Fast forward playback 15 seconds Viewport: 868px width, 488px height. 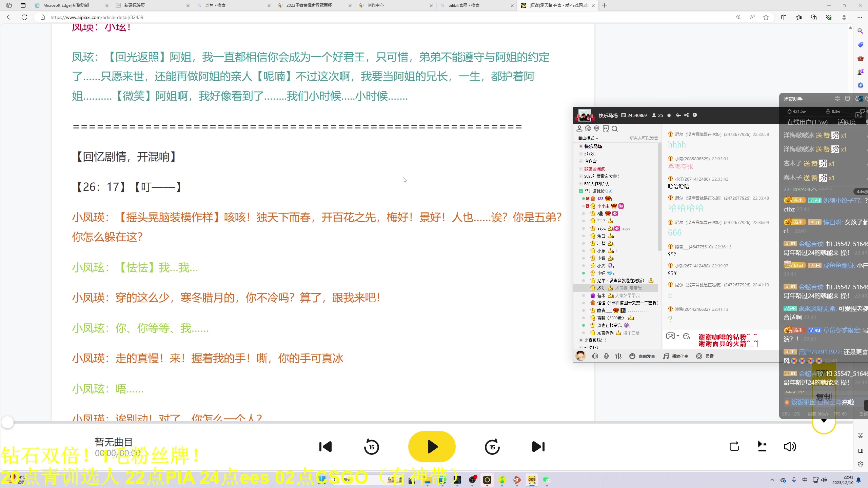[x=492, y=447]
